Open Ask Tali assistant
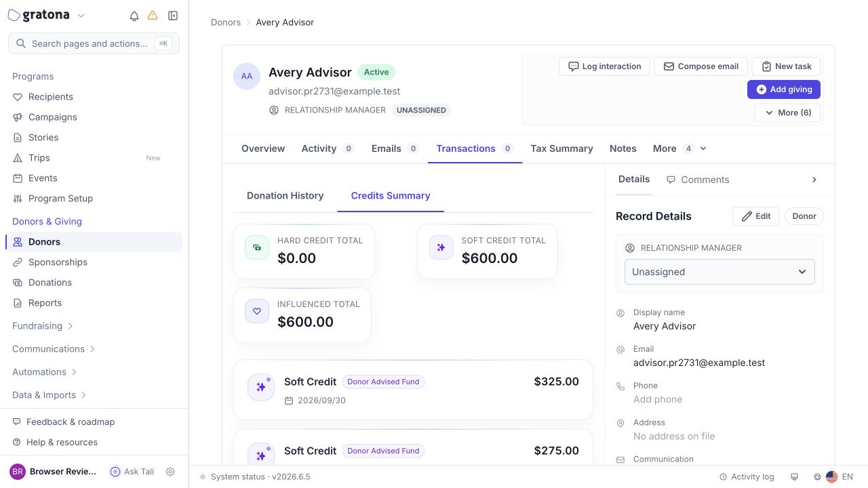This screenshot has width=868, height=488. (132, 472)
